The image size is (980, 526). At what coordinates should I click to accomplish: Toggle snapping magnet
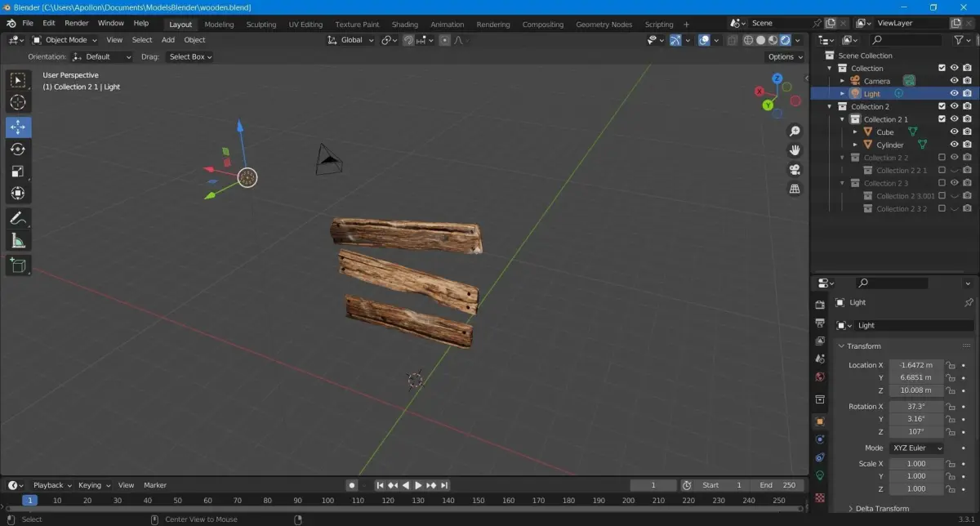pyautogui.click(x=408, y=40)
